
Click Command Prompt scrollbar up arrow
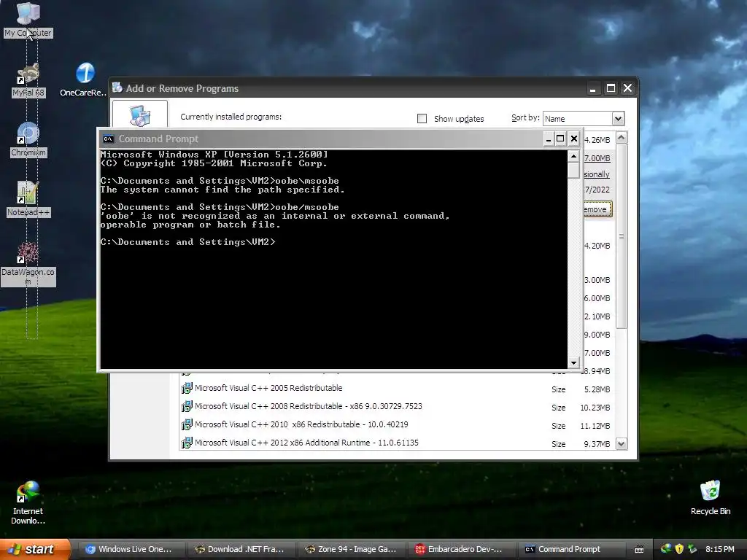click(573, 156)
